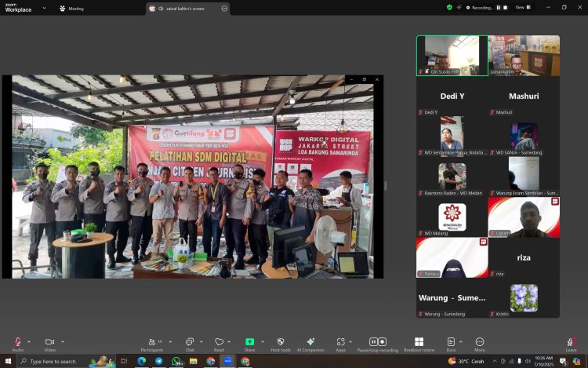Click the Leave meeting button
The width and height of the screenshot is (588, 368).
571,343
